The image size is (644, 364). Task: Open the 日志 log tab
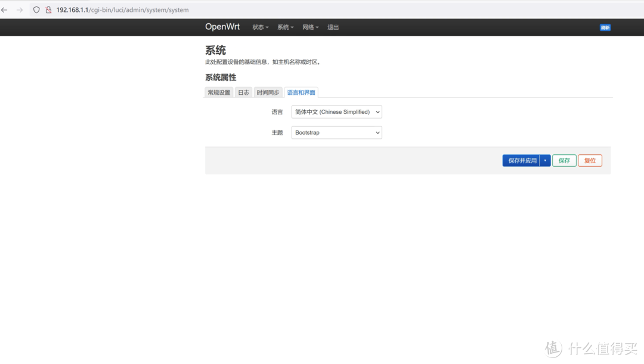click(x=243, y=92)
